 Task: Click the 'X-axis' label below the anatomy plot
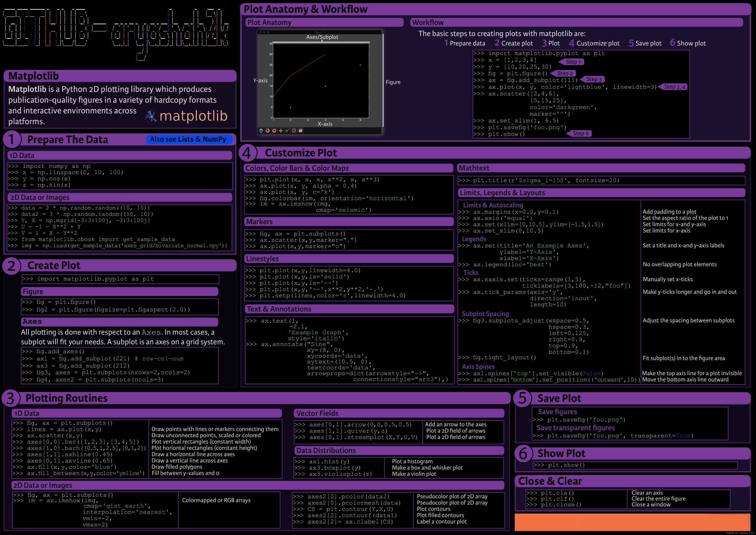click(325, 124)
